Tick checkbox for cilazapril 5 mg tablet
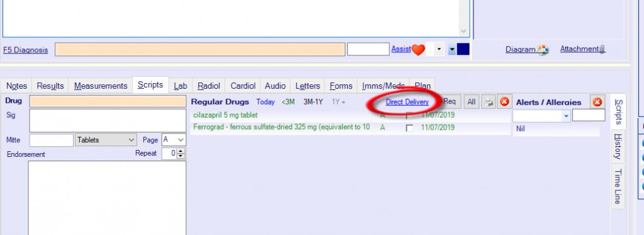The width and height of the screenshot is (644, 235). (409, 116)
